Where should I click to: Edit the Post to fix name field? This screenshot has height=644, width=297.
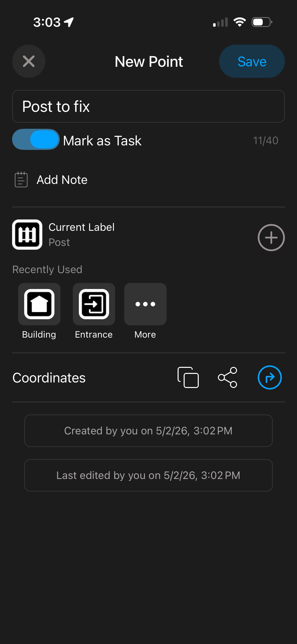click(x=148, y=106)
